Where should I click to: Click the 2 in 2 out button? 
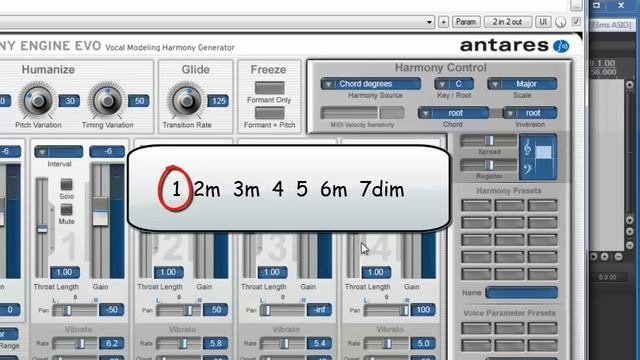click(x=508, y=22)
